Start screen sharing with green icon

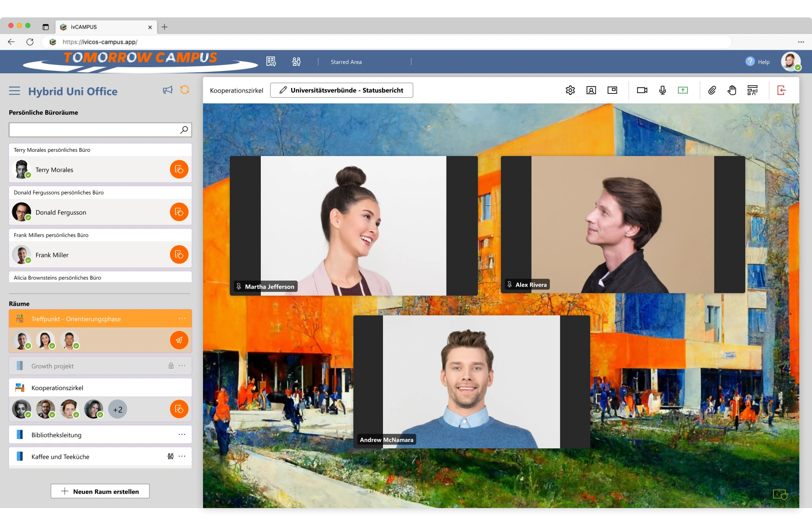click(x=683, y=90)
